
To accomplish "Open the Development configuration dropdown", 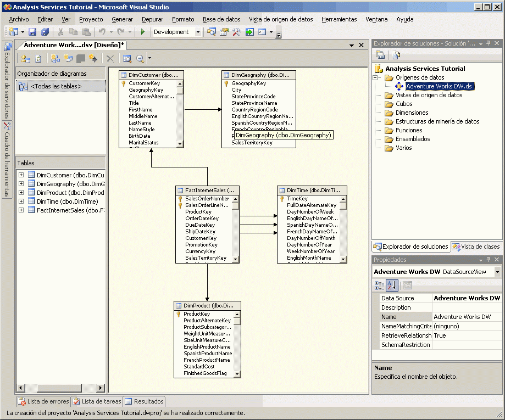I will coord(198,31).
